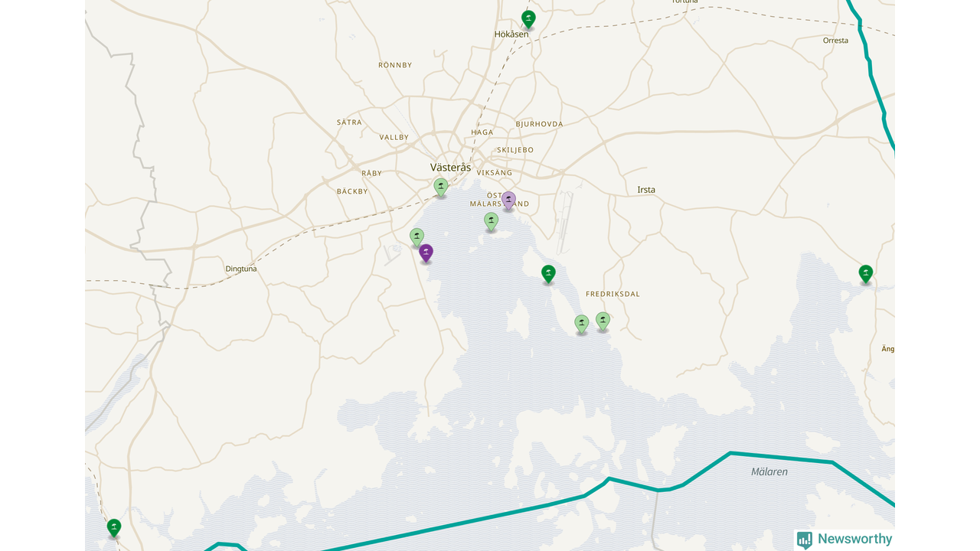980x551 pixels.
Task: Click the light green marker just above the dark purple marker
Action: [x=416, y=237]
